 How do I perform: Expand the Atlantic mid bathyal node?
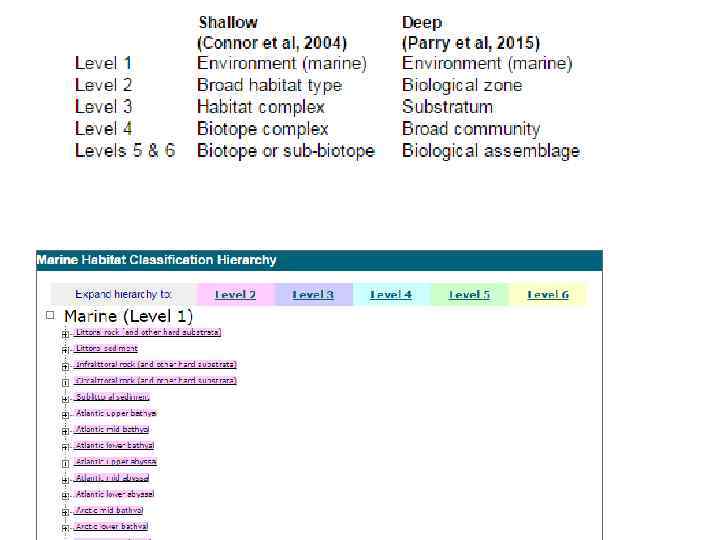(x=65, y=432)
